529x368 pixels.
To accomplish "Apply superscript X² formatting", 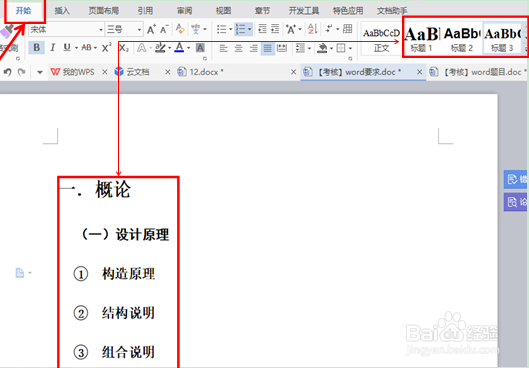I will point(106,48).
